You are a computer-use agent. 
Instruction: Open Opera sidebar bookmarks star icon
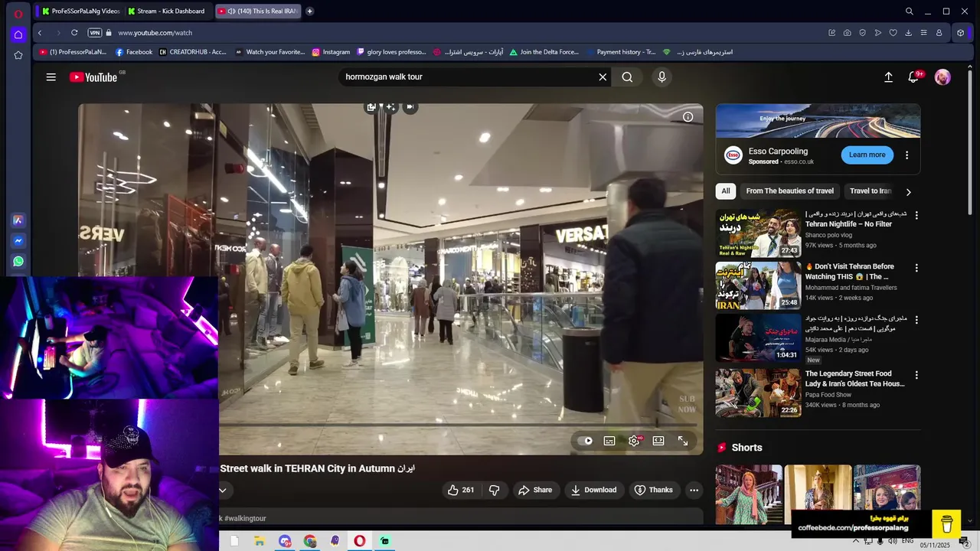pos(18,55)
